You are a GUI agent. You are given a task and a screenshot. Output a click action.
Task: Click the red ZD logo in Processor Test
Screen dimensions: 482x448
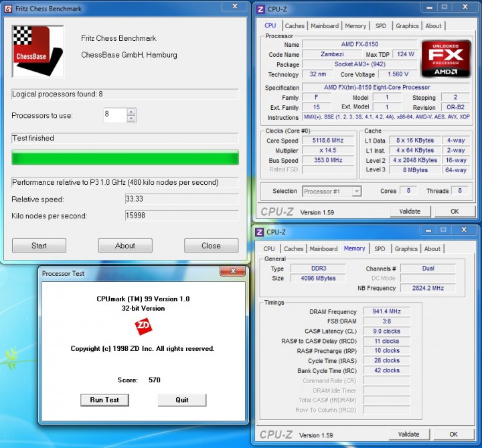coord(143,326)
